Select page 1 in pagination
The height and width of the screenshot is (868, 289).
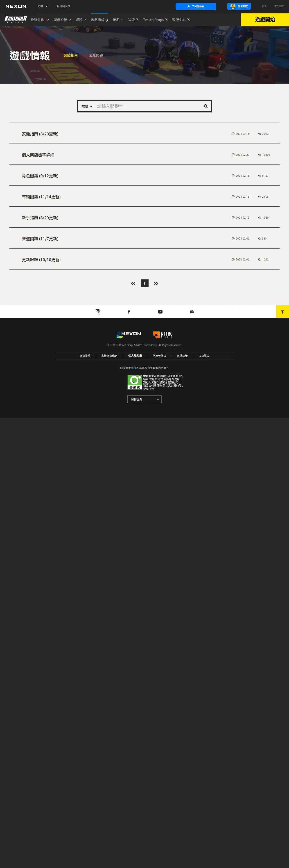point(145,283)
